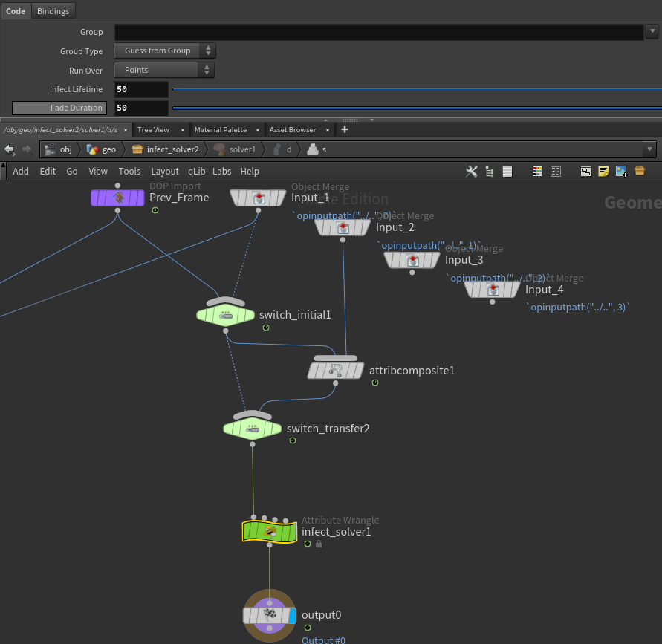Toggle tree view icon in network toolbar
The image size is (662, 644).
click(490, 172)
